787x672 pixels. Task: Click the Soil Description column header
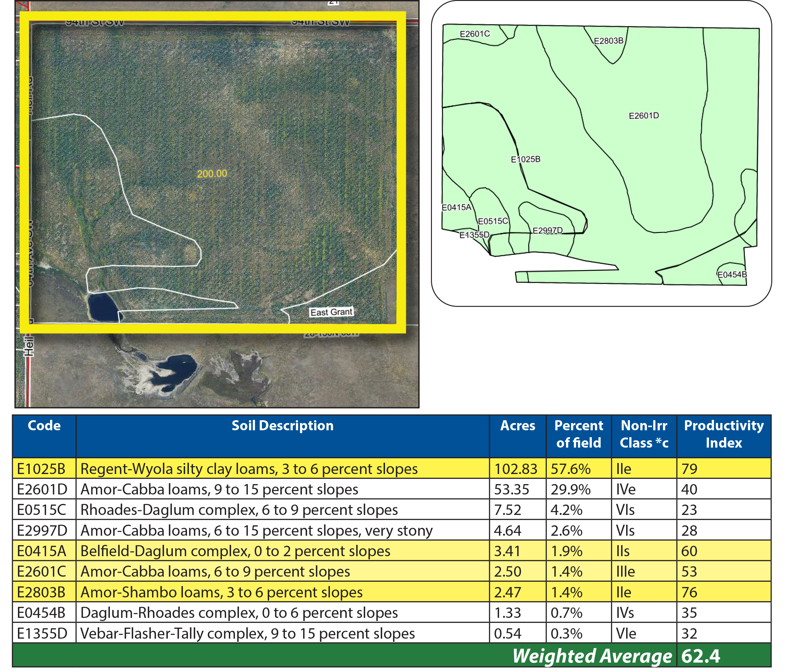pyautogui.click(x=282, y=426)
